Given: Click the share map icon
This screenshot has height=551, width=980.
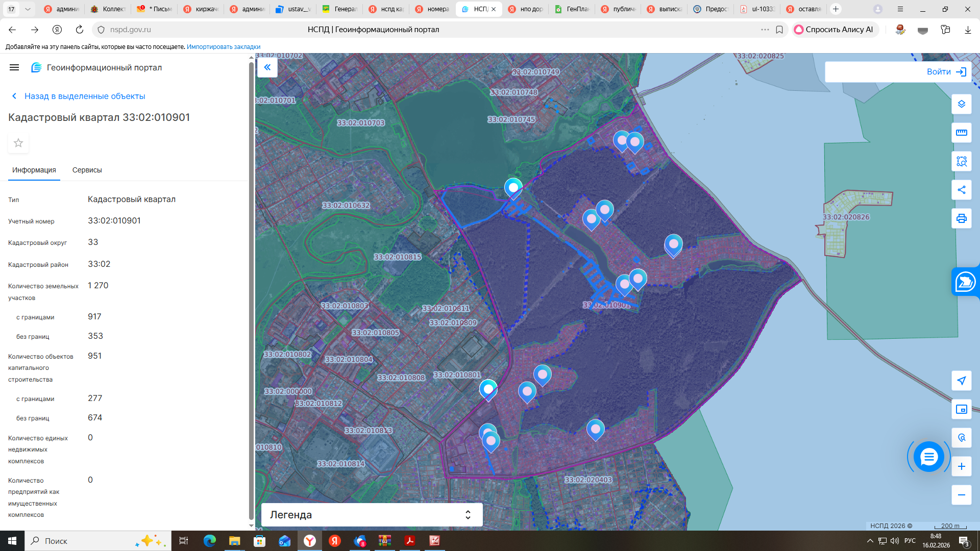Looking at the screenshot, I should pos(961,190).
